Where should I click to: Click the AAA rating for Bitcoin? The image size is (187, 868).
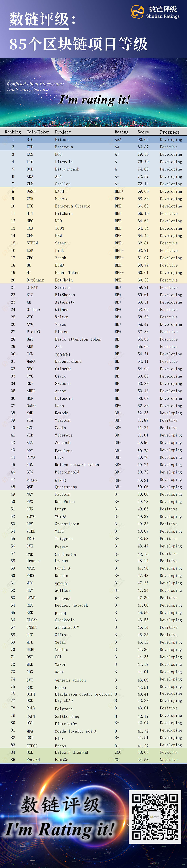(118, 139)
